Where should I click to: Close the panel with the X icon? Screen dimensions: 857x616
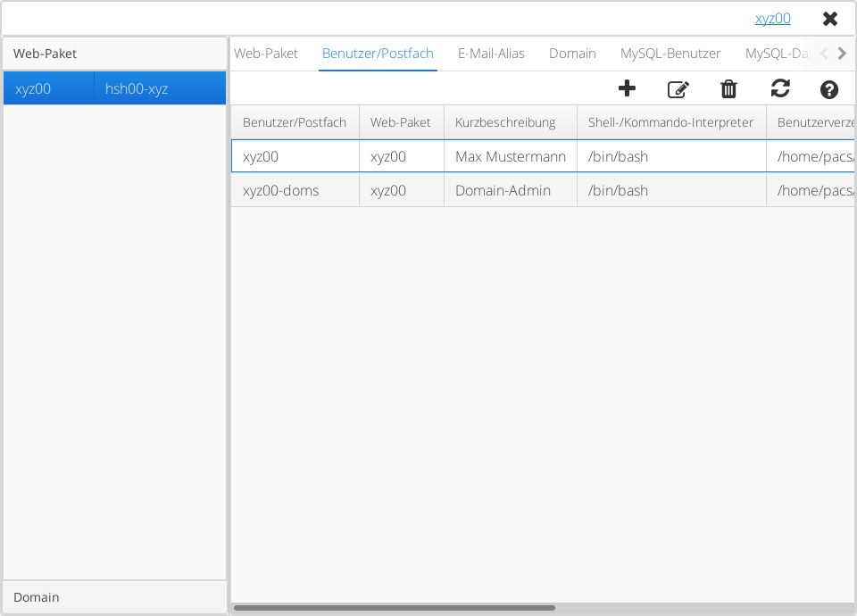click(x=830, y=19)
